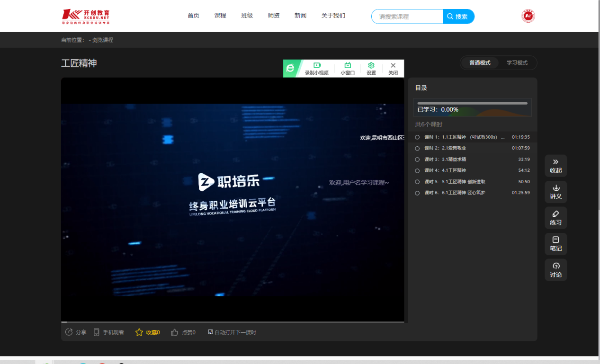Open 手机观看 to watch on phone
600x364 pixels.
(x=109, y=332)
